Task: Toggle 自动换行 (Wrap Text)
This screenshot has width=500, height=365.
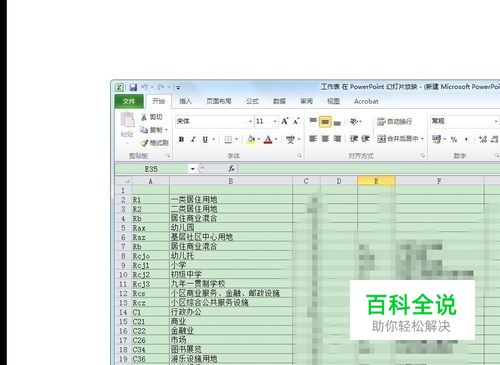Action: (x=395, y=121)
